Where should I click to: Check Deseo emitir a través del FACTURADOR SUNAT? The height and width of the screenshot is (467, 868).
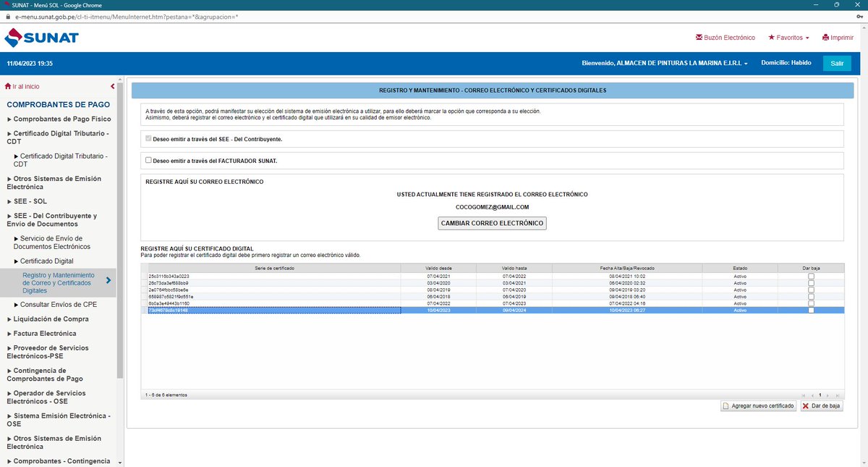click(x=148, y=160)
